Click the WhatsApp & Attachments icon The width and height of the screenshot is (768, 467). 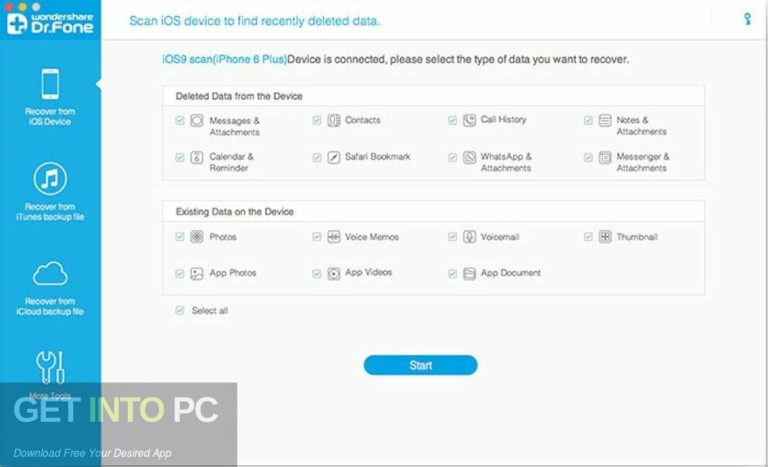click(469, 158)
